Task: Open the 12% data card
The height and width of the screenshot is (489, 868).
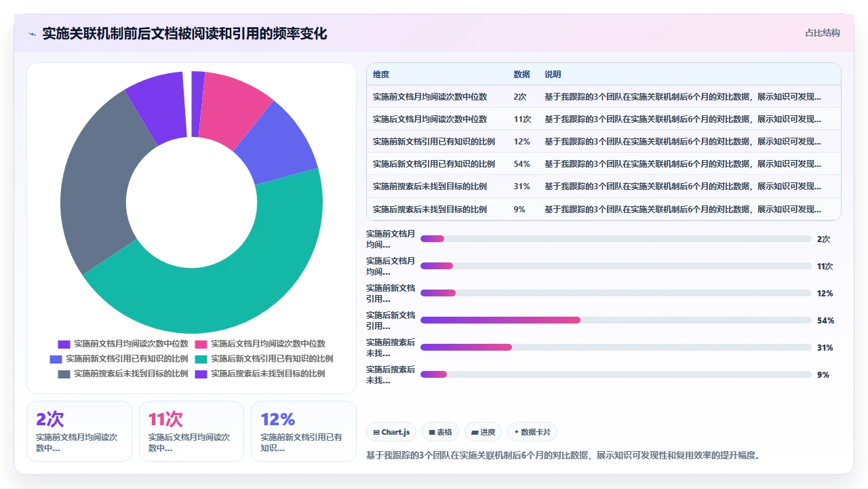Action: pos(304,431)
